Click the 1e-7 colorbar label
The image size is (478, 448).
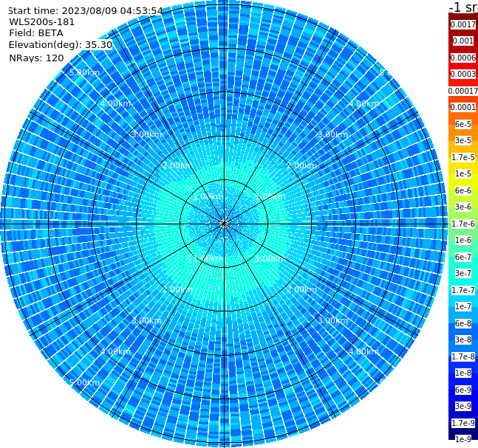pyautogui.click(x=463, y=306)
